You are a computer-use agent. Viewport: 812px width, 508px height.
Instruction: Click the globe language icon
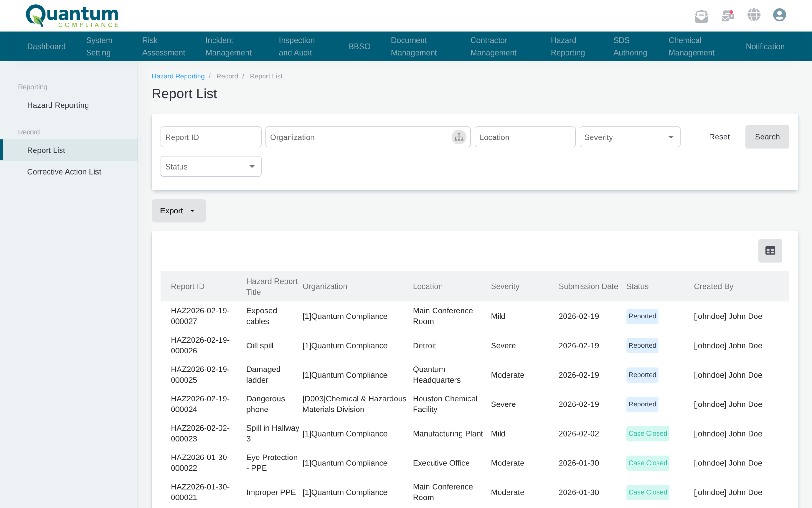[x=754, y=15]
